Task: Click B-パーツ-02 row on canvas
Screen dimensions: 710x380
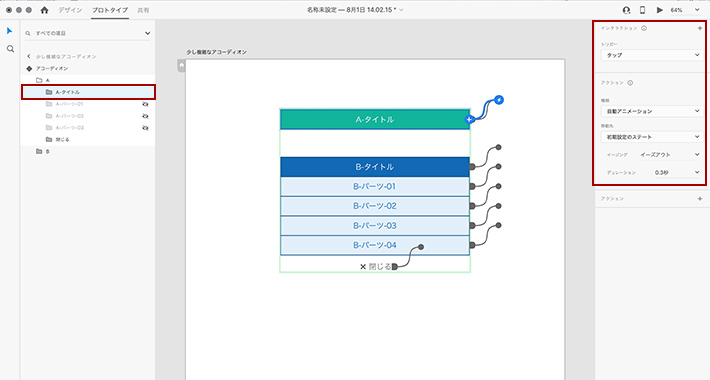Action: point(375,206)
